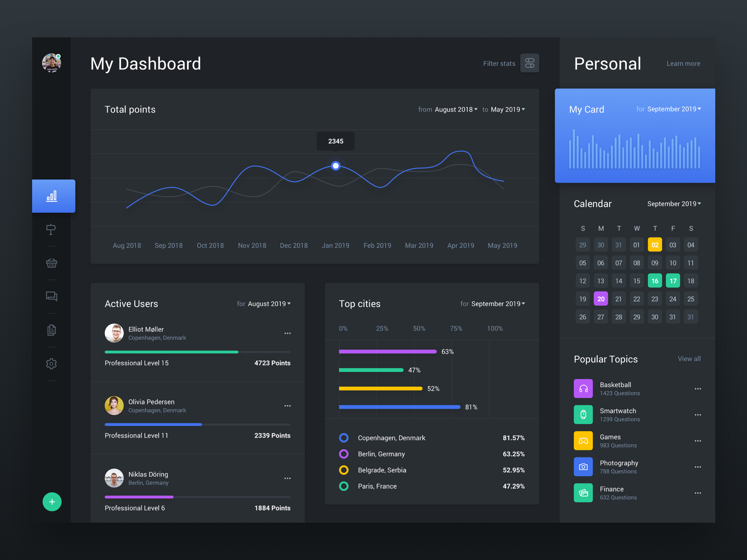Click the Learn more Personal link

click(684, 63)
